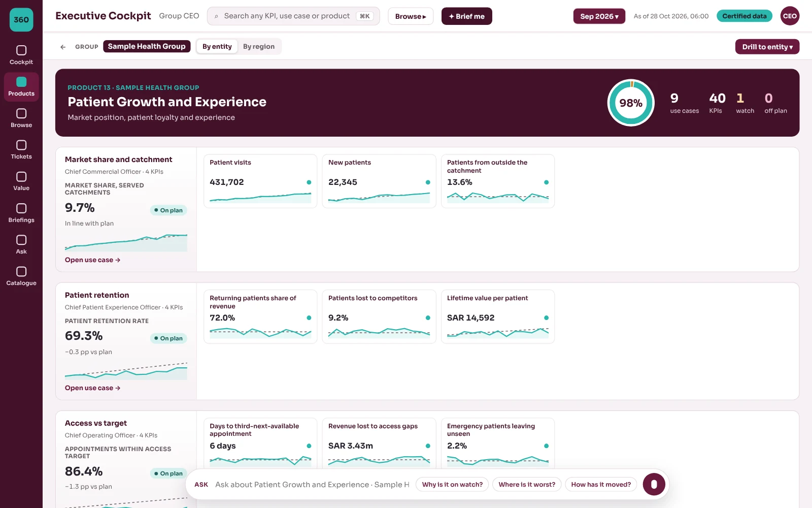Image resolution: width=812 pixels, height=508 pixels.
Task: Choose 'Where is it worst?' suggestion
Action: pos(527,485)
